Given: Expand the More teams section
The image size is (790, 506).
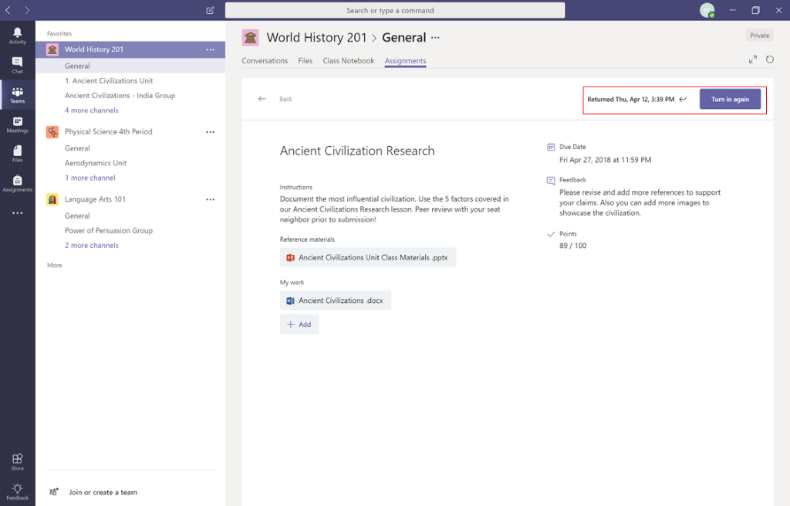Looking at the screenshot, I should coord(54,265).
